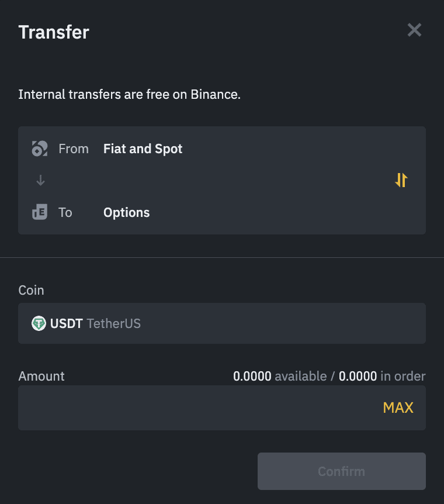The image size is (444, 504).
Task: Click the 'Transfer' dialog title
Action: (54, 32)
